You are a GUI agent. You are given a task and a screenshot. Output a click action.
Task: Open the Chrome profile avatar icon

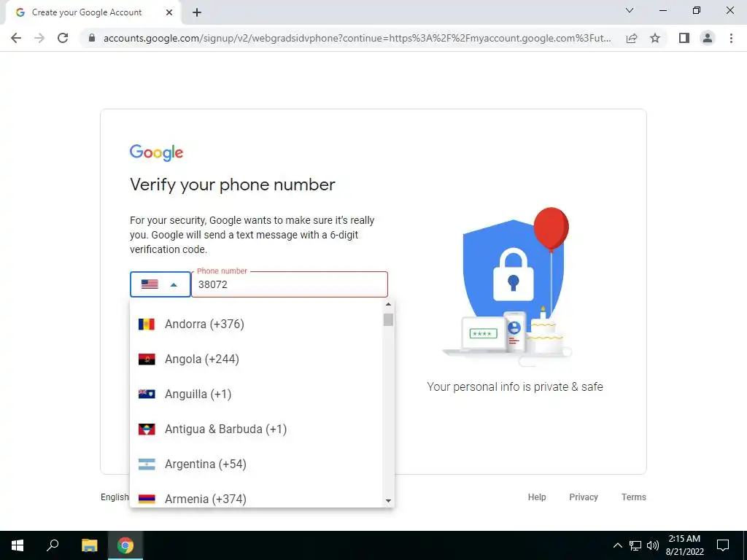(708, 38)
